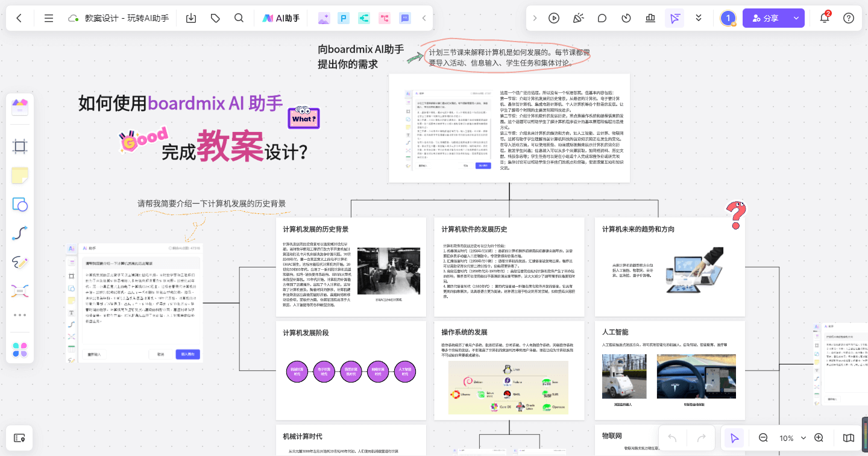
Task: Collapse the top plugin toolbar chevron
Action: pos(424,18)
